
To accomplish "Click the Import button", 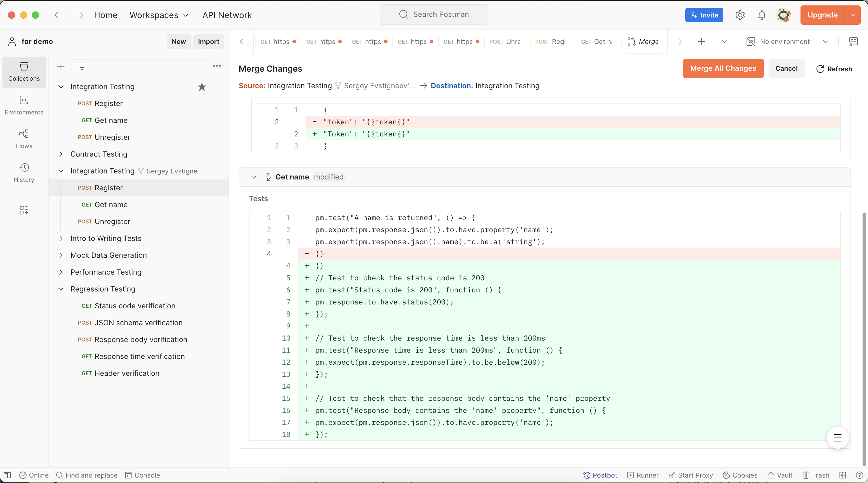I will tap(209, 41).
